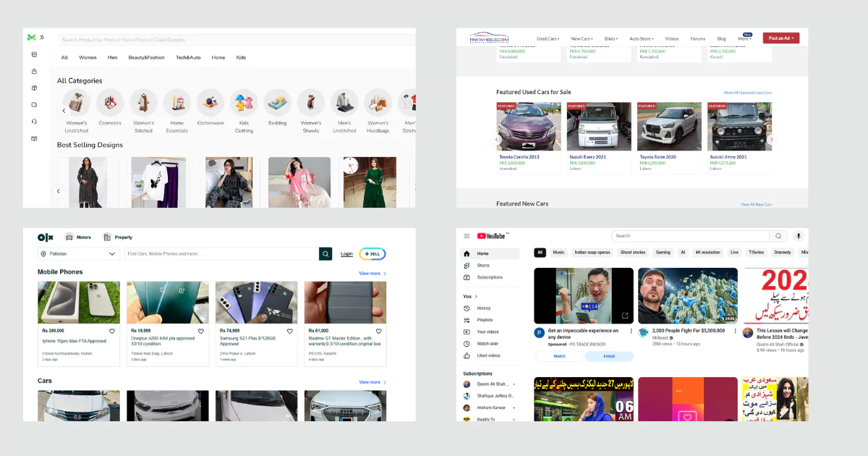Viewport: 868px width, 456px height.
Task: Click the Post an Ad button on PakWheels
Action: pos(781,38)
